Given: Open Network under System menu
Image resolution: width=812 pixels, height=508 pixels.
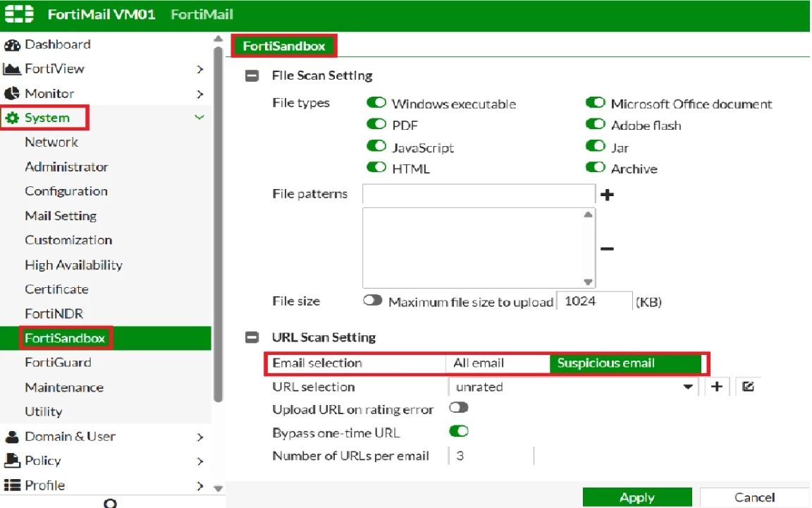Looking at the screenshot, I should click(51, 142).
